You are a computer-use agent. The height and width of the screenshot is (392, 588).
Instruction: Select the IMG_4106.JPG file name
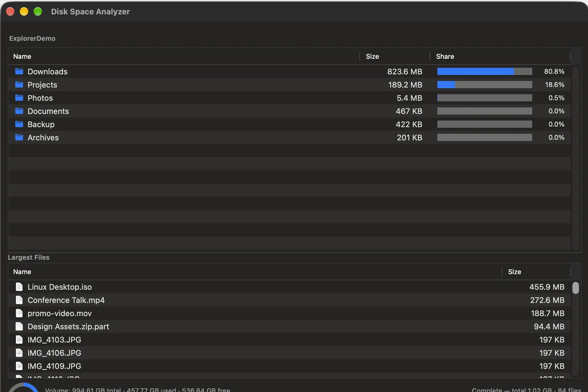click(55, 353)
